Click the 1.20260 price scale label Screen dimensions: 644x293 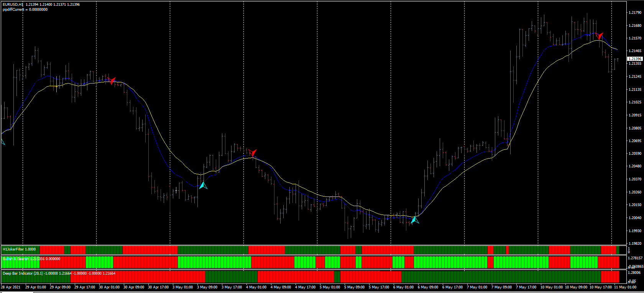coord(635,192)
